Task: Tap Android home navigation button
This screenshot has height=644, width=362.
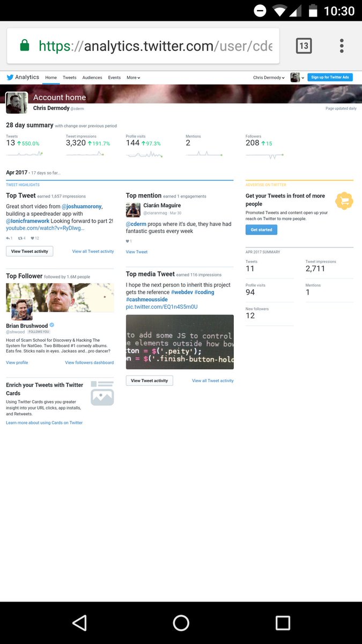Action: (181, 623)
